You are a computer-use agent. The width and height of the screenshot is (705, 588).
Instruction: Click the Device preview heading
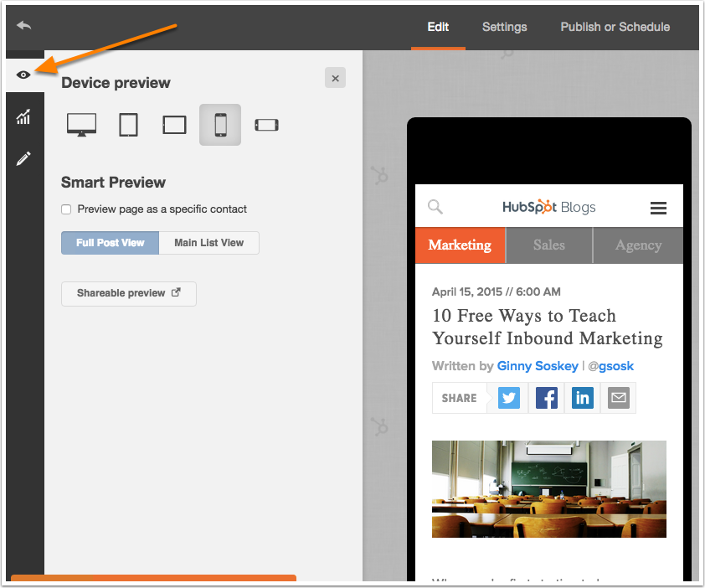click(116, 83)
